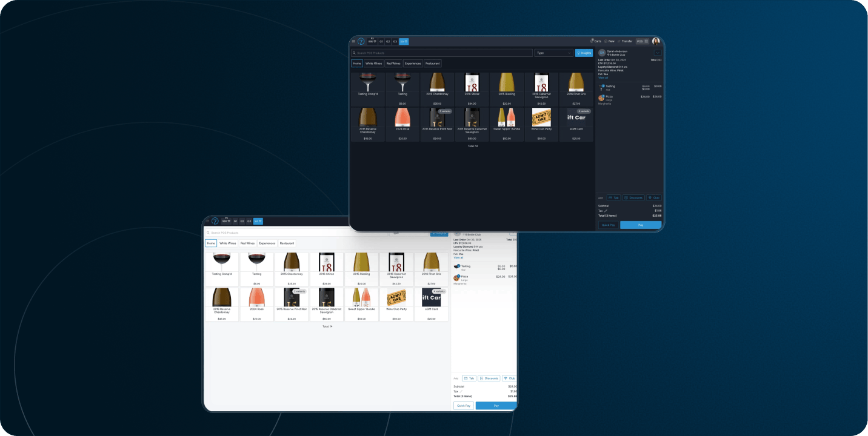Click the Insights button in dark window

pyautogui.click(x=584, y=53)
